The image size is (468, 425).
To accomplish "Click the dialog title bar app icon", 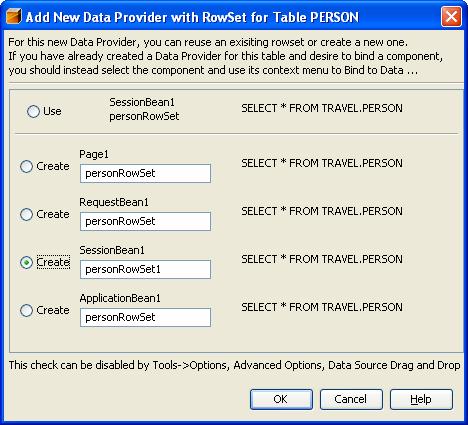I will pyautogui.click(x=14, y=16).
